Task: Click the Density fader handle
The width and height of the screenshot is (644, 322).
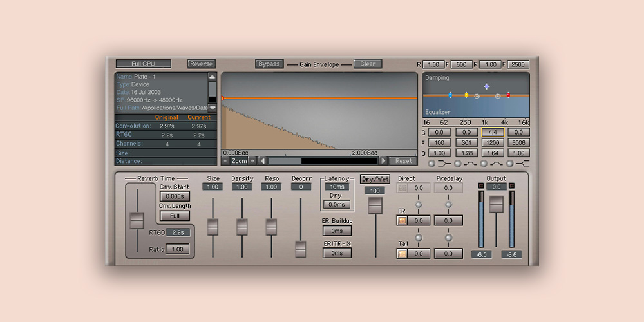Action: [242, 227]
